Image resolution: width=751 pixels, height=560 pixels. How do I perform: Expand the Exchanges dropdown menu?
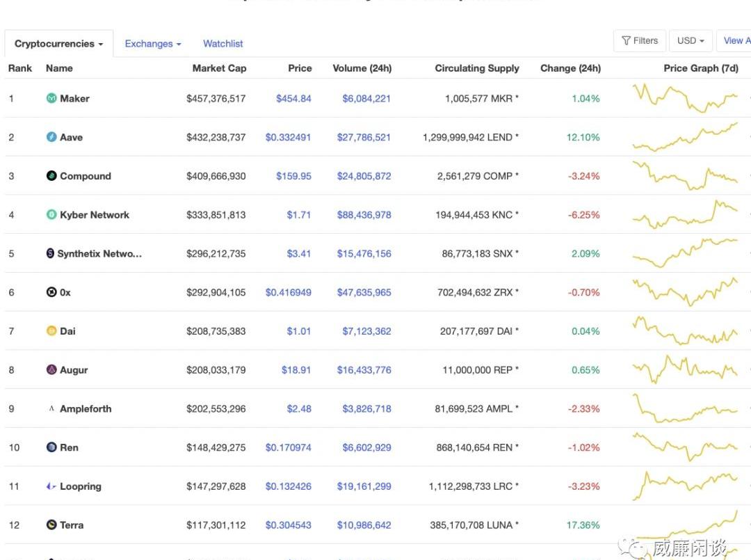(x=153, y=44)
